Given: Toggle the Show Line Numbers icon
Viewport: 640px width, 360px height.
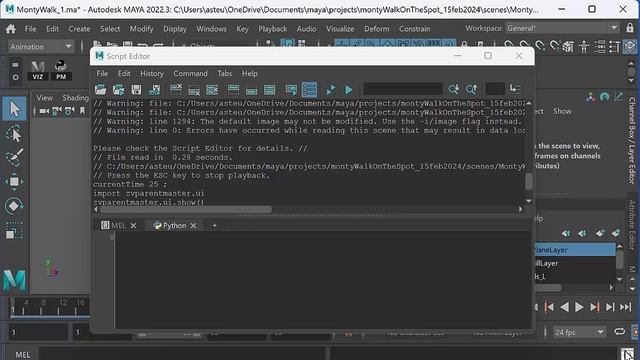Looking at the screenshot, I should pyautogui.click(x=309, y=89).
